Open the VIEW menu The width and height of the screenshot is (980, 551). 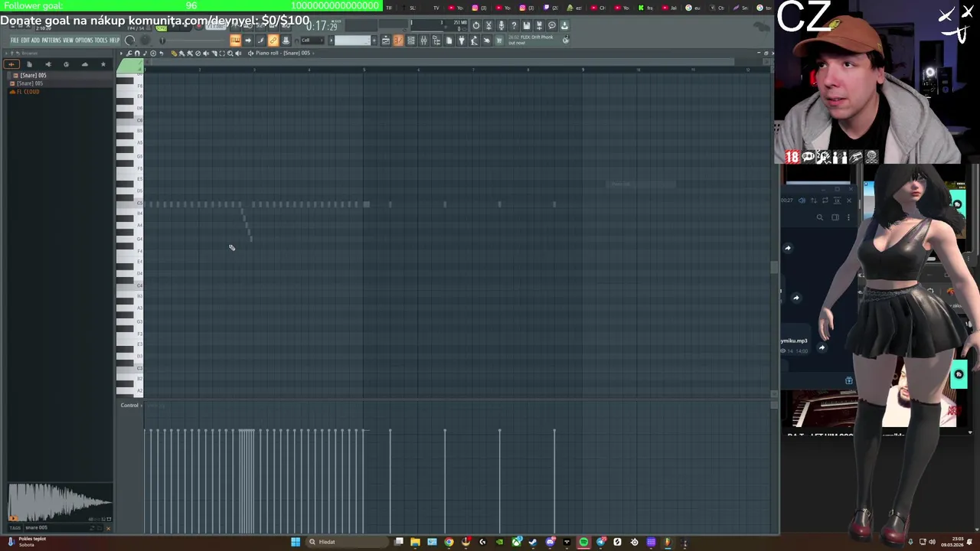click(68, 40)
